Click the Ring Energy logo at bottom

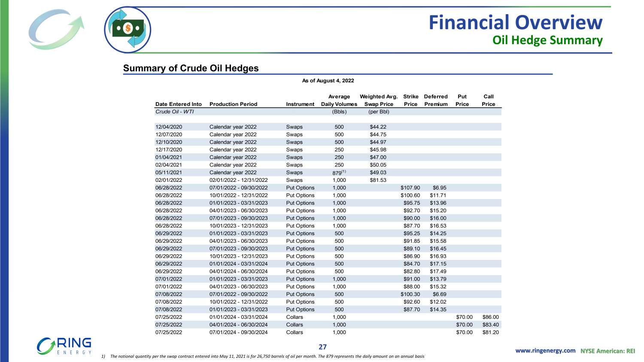(x=64, y=346)
